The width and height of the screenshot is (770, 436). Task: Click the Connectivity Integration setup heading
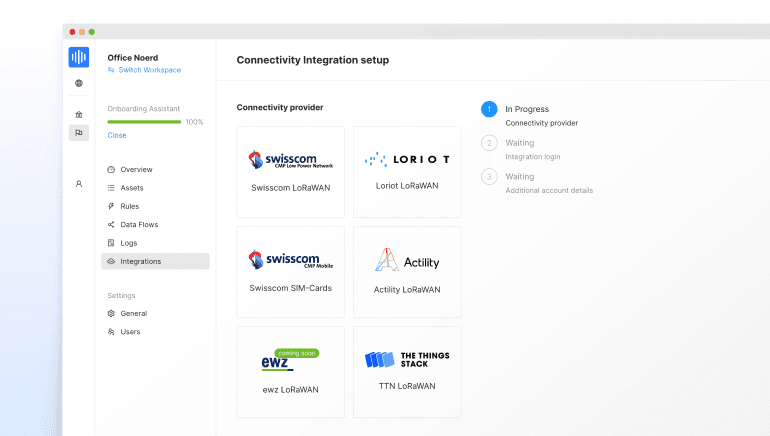[313, 60]
